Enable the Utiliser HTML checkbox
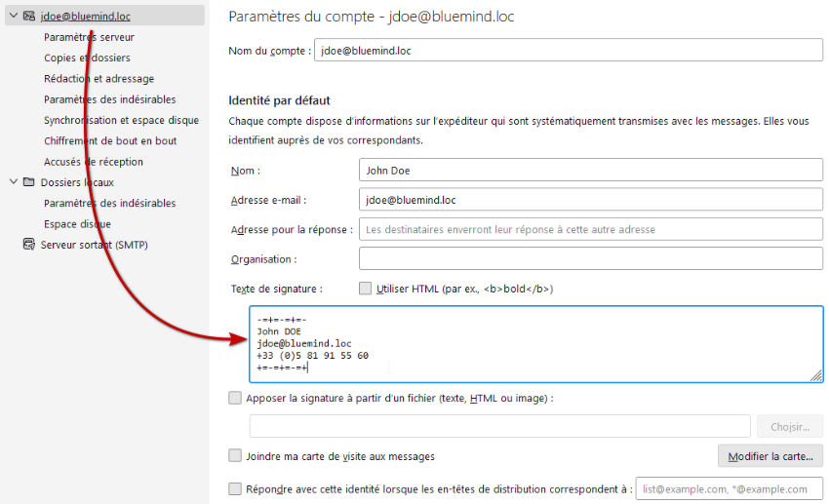Image resolution: width=829 pixels, height=504 pixels. click(366, 289)
